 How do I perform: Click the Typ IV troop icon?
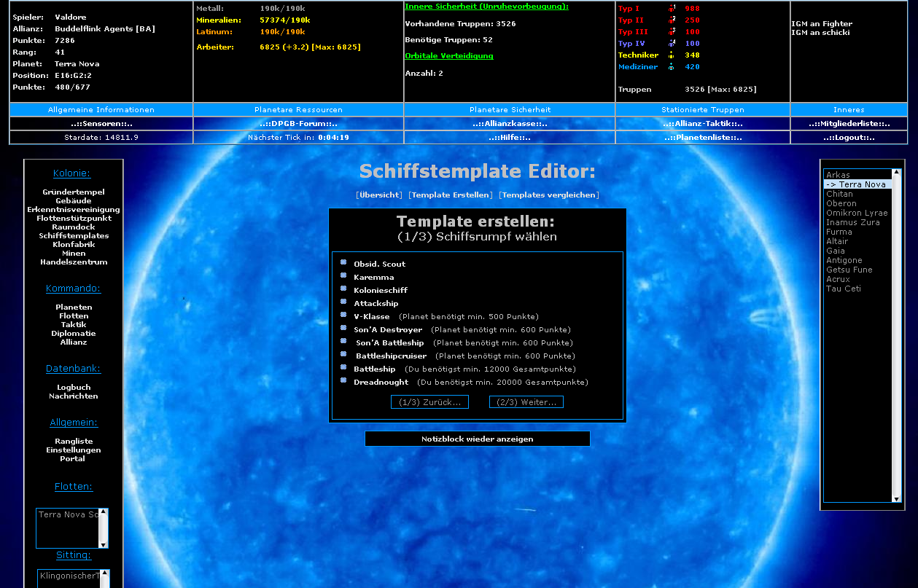pos(672,44)
